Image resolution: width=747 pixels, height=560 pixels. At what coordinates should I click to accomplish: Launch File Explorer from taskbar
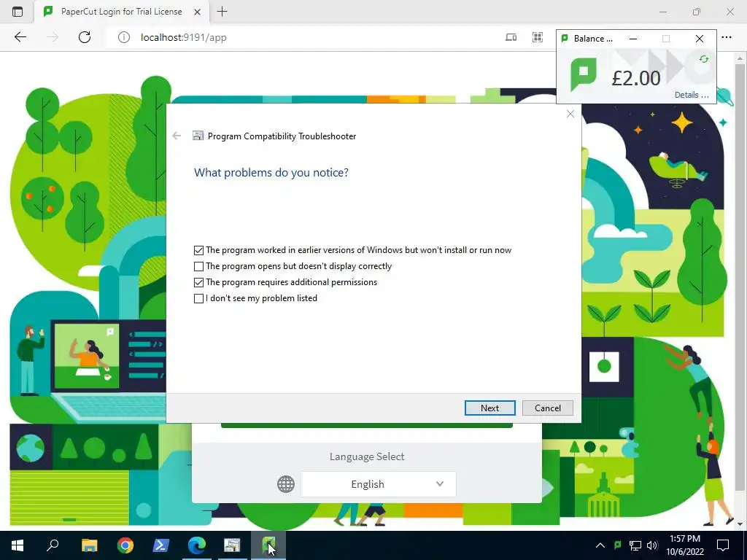pyautogui.click(x=89, y=545)
